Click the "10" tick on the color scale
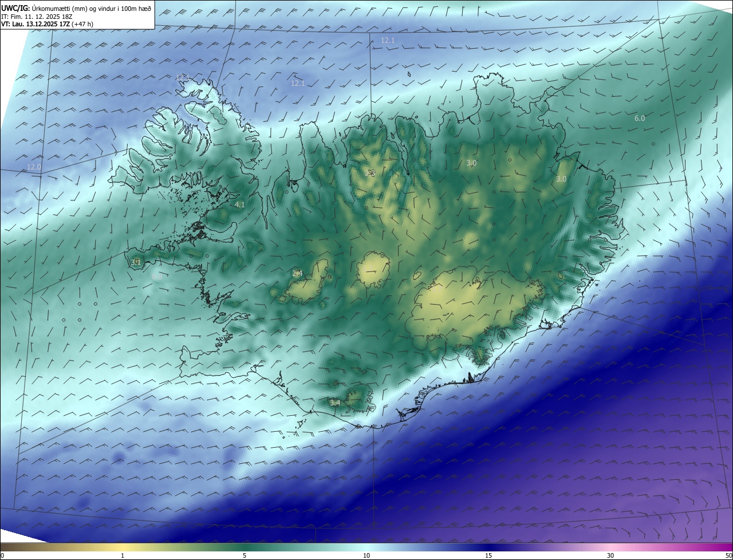The height and width of the screenshot is (560, 733). point(366,555)
